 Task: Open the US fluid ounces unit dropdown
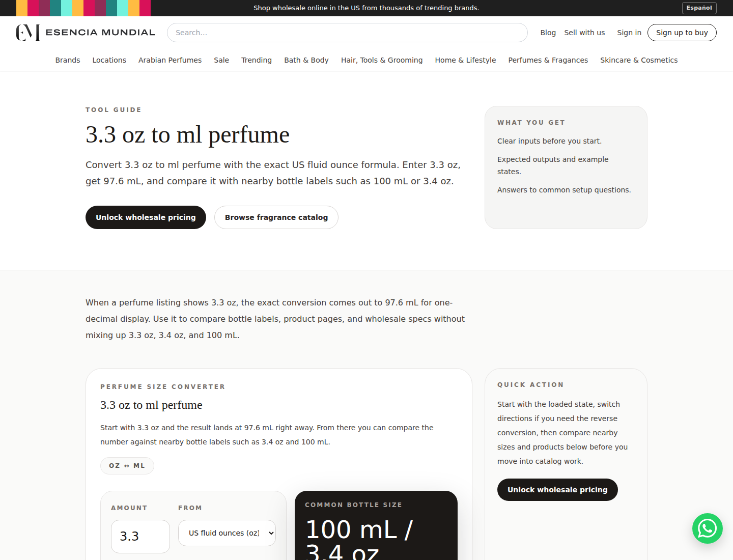click(x=227, y=533)
